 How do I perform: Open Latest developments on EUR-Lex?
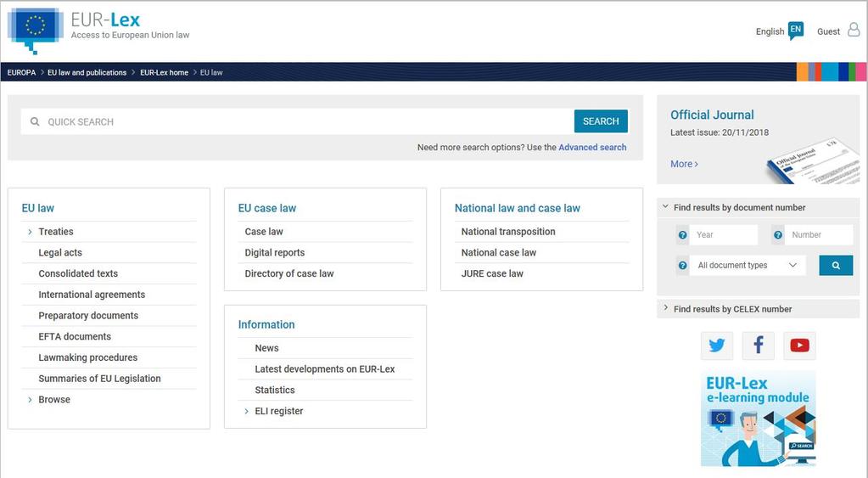coord(325,369)
